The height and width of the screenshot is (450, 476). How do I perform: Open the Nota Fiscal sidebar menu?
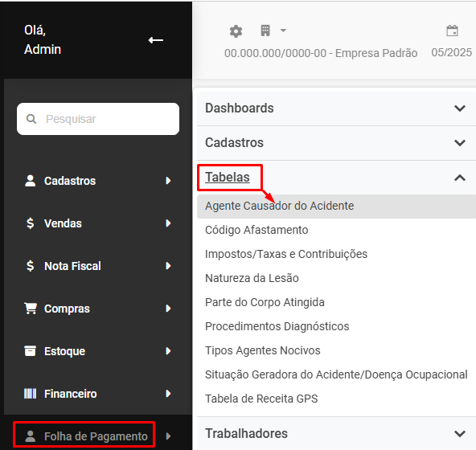98,266
